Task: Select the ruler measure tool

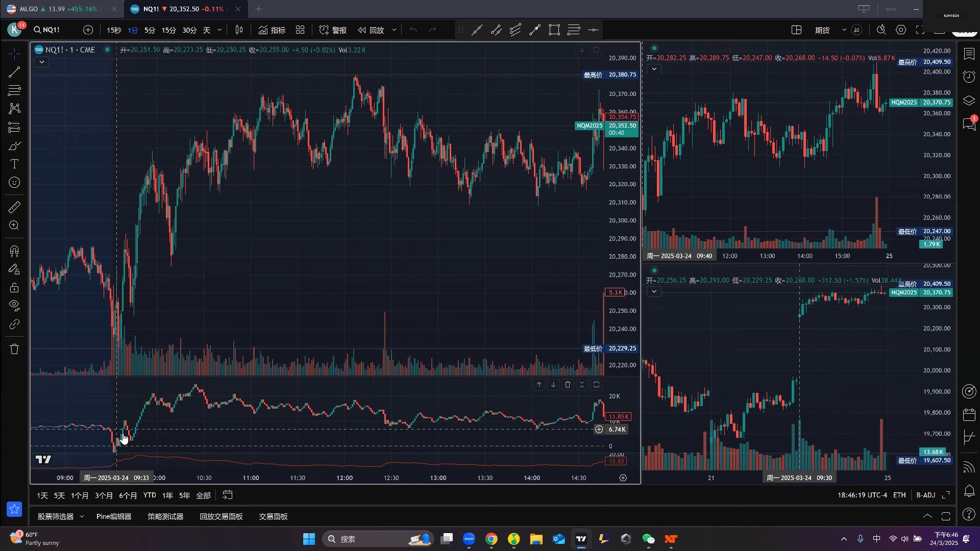Action: click(x=14, y=207)
